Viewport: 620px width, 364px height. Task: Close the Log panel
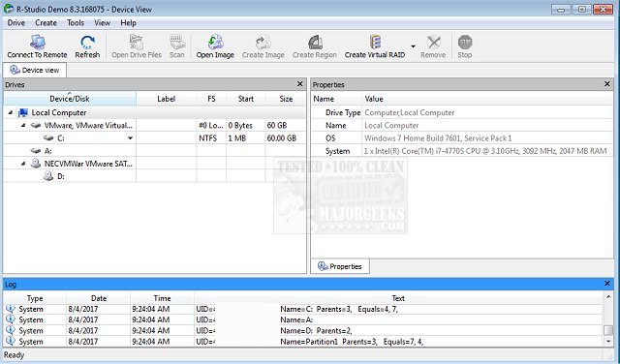pos(607,284)
